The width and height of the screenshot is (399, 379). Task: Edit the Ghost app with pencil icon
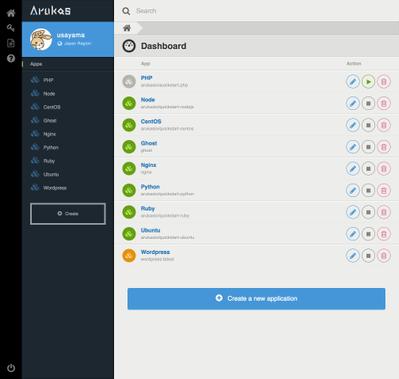[353, 147]
